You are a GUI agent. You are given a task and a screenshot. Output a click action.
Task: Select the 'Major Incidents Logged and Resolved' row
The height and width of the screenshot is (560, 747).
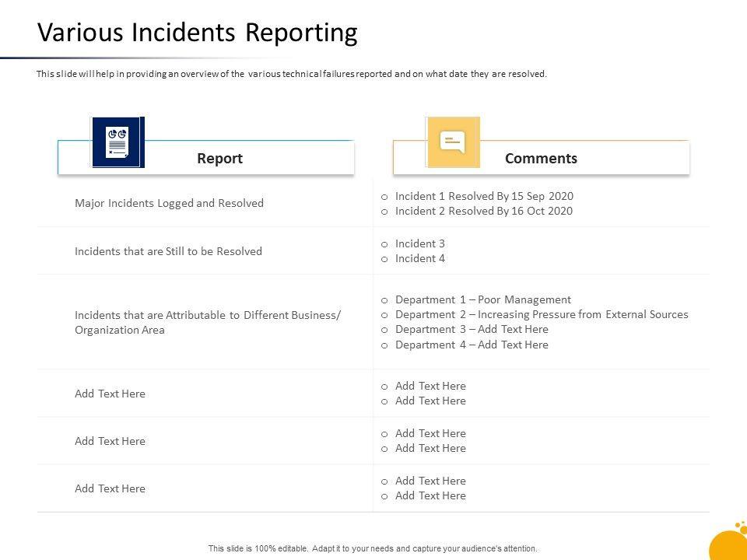coord(169,203)
